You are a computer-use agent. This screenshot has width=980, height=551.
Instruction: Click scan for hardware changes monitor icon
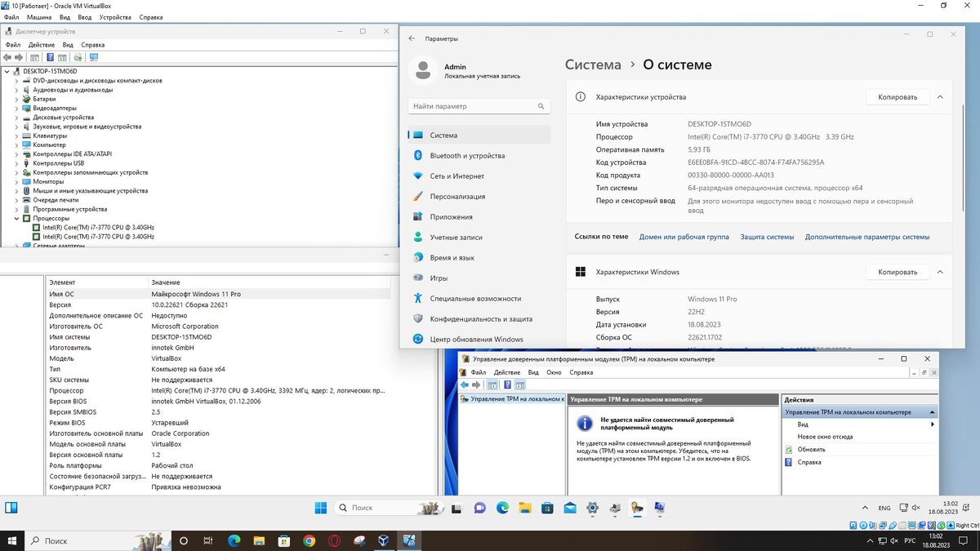(94, 57)
